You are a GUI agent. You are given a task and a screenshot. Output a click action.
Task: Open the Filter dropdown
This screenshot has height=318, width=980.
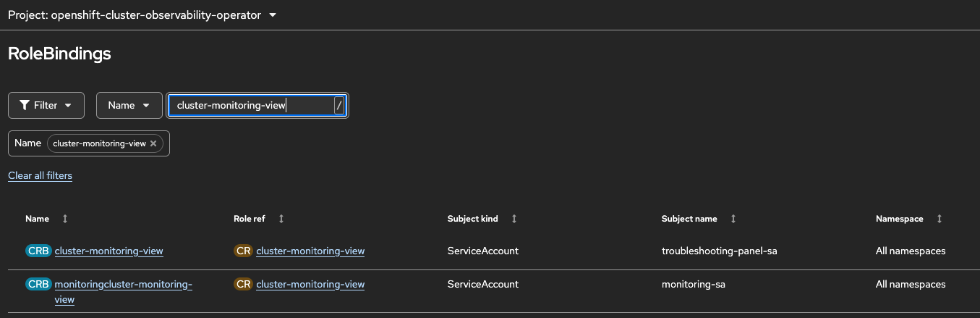tap(46, 105)
